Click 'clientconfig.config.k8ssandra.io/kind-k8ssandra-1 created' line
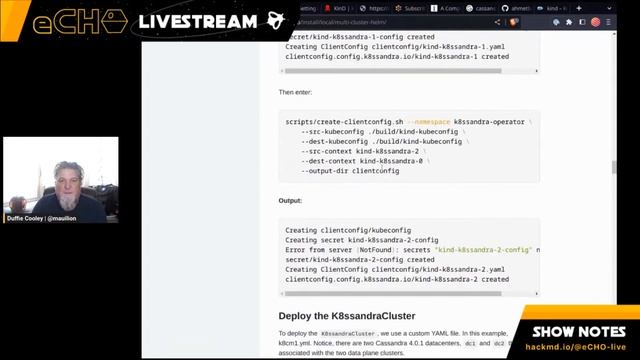Viewport: 640px width, 360px height. pyautogui.click(x=397, y=56)
